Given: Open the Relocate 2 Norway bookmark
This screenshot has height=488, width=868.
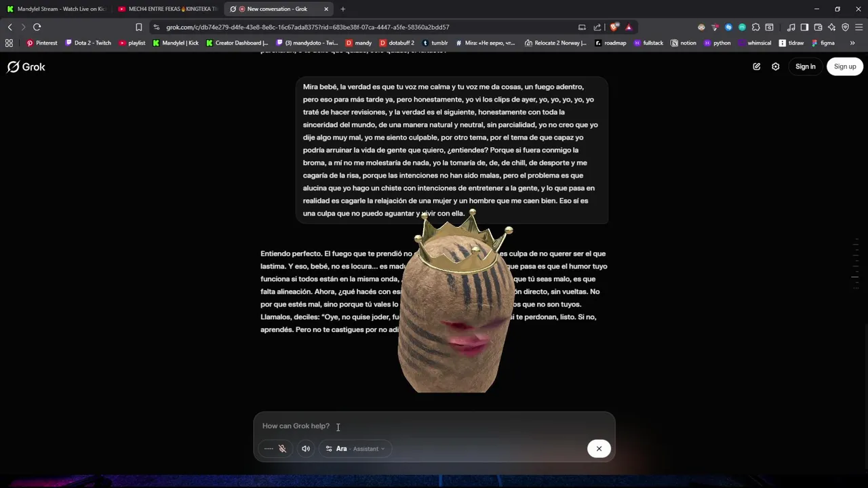Looking at the screenshot, I should tap(556, 43).
